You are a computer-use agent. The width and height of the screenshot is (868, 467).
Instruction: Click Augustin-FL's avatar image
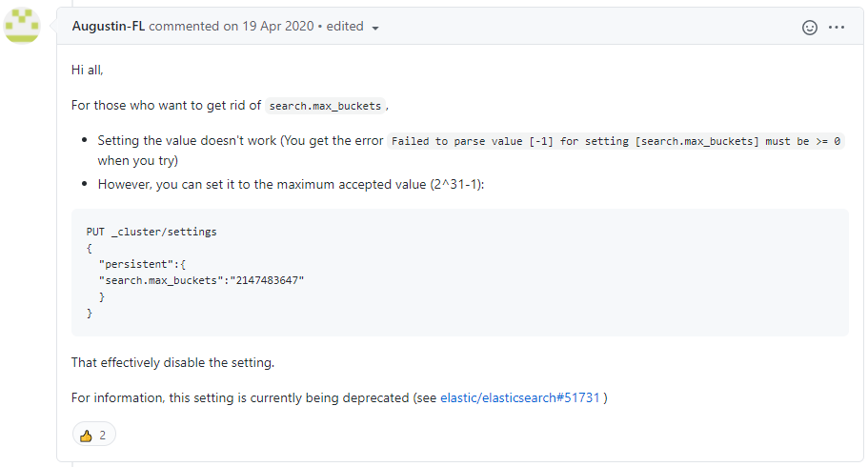22,27
